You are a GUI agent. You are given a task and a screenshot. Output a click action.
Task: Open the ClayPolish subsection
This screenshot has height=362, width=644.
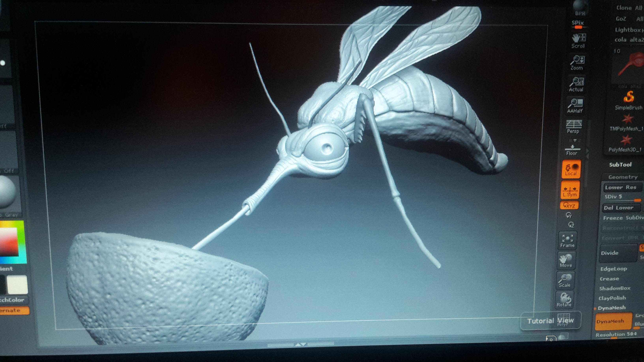pyautogui.click(x=612, y=298)
